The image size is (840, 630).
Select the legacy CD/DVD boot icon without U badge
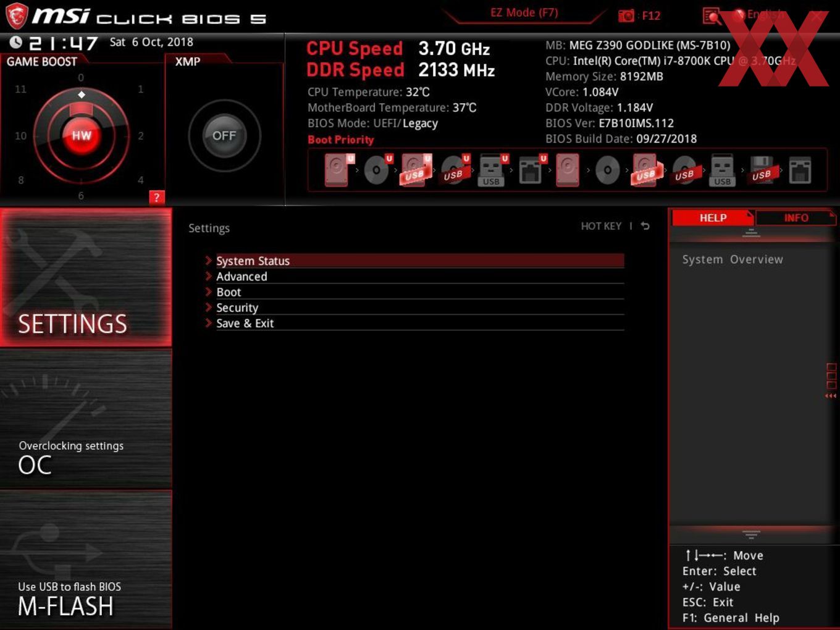[608, 170]
